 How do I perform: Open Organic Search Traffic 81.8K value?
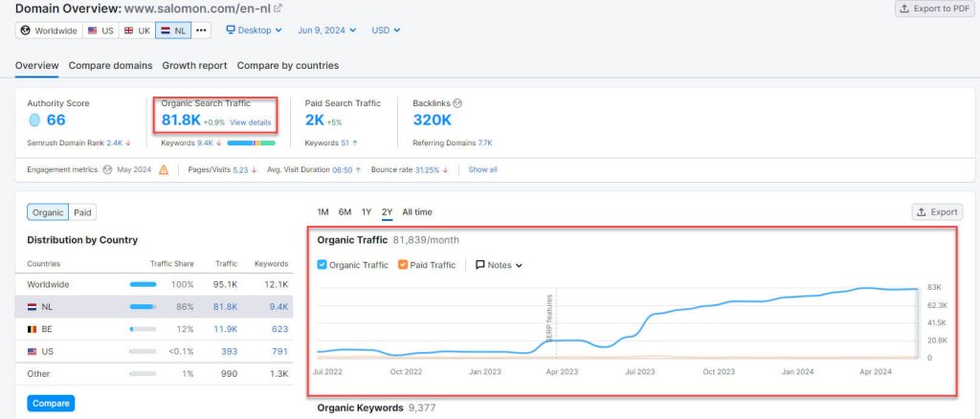(181, 120)
